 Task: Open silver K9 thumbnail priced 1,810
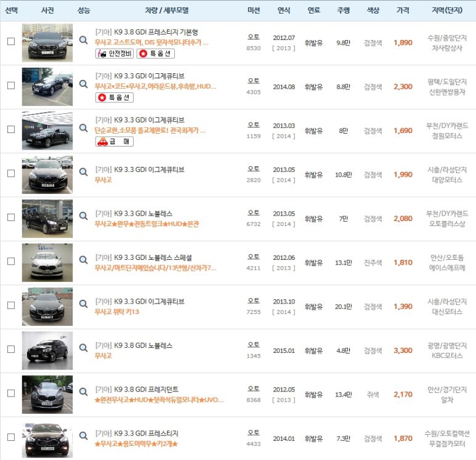[x=47, y=263]
